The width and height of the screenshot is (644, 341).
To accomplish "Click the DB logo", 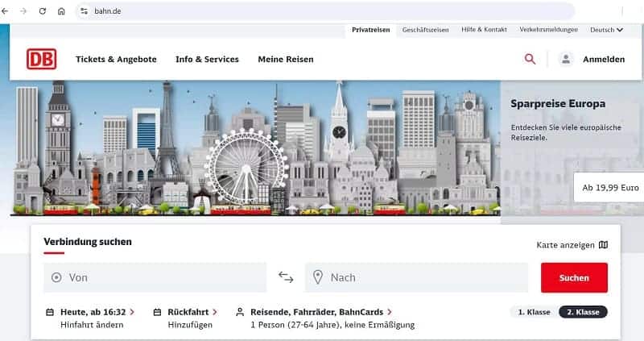I will [41, 59].
